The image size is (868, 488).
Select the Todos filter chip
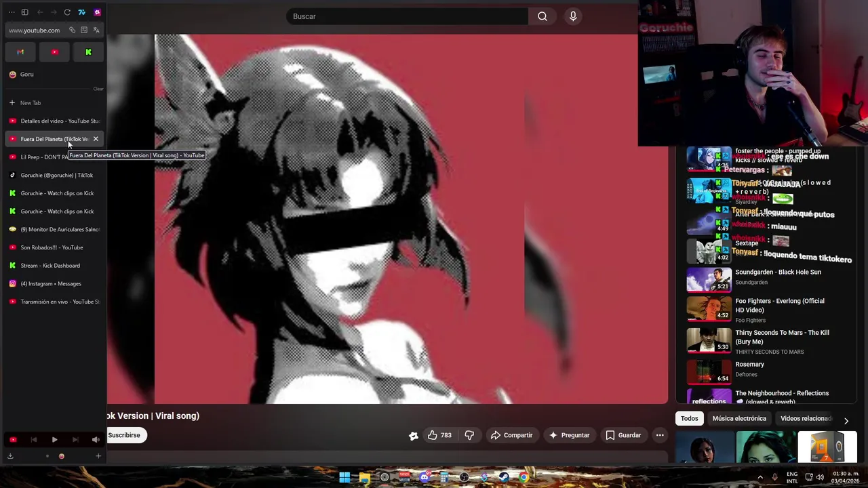[x=689, y=419]
